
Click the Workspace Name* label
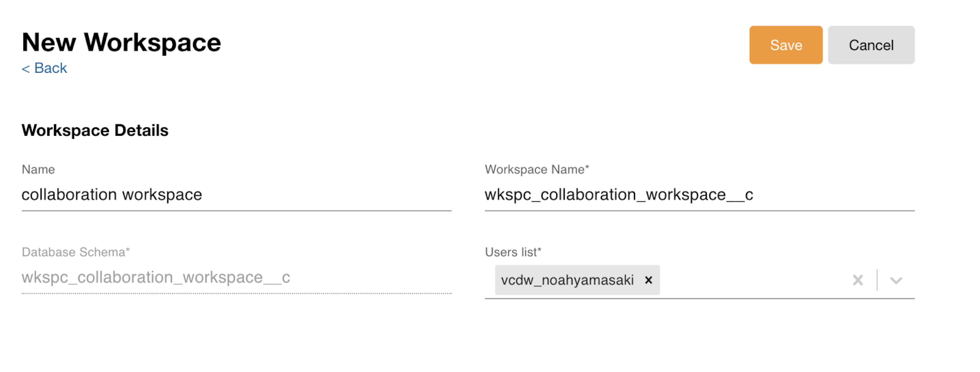pyautogui.click(x=537, y=169)
